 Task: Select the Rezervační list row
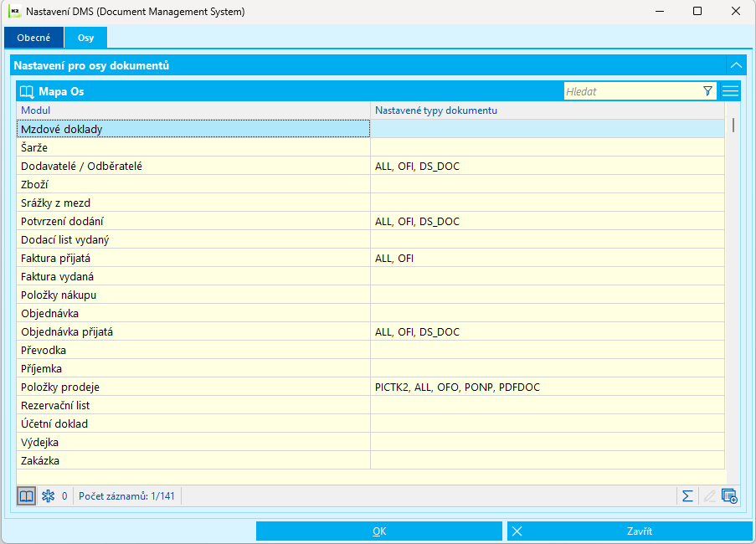click(x=370, y=405)
